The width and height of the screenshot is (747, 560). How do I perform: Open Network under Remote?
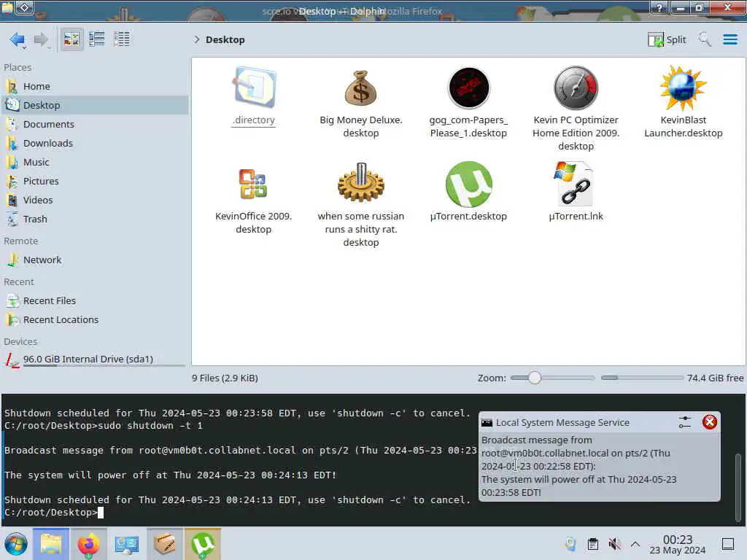pyautogui.click(x=96, y=260)
